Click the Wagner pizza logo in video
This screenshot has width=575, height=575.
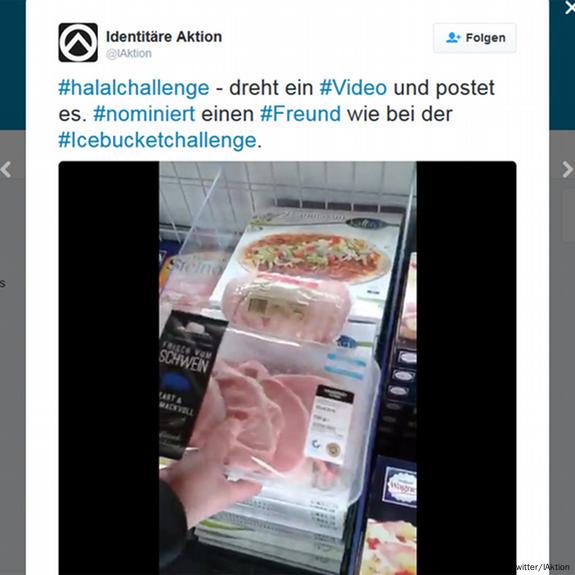400,486
